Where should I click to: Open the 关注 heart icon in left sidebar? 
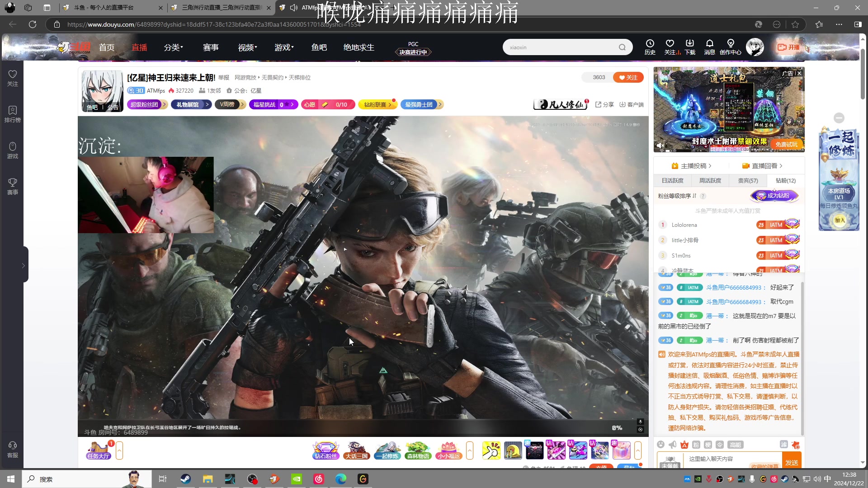13,77
